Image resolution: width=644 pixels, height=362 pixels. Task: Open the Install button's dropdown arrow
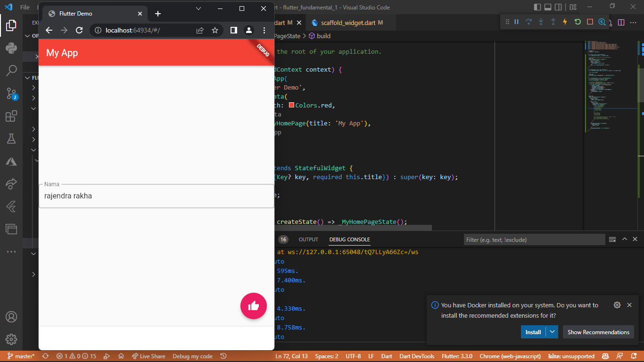(552, 332)
